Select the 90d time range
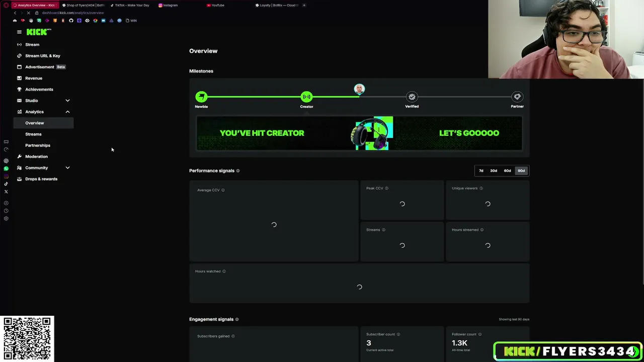 click(x=521, y=171)
